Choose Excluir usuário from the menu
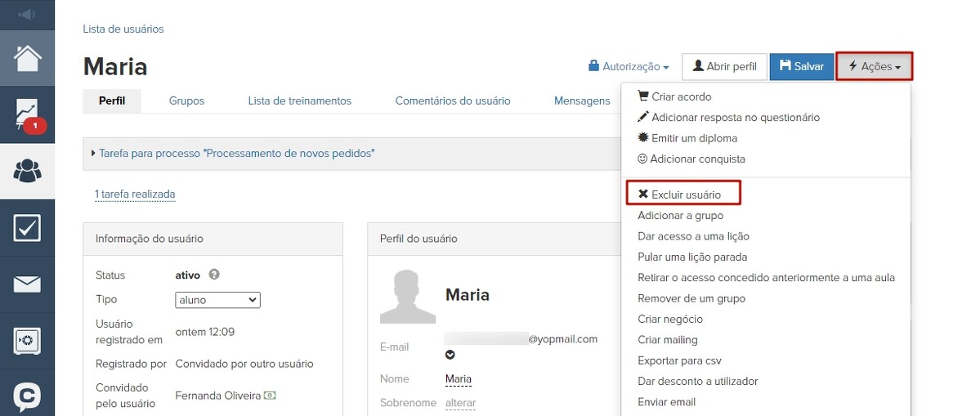This screenshot has height=416, width=980. (x=684, y=195)
